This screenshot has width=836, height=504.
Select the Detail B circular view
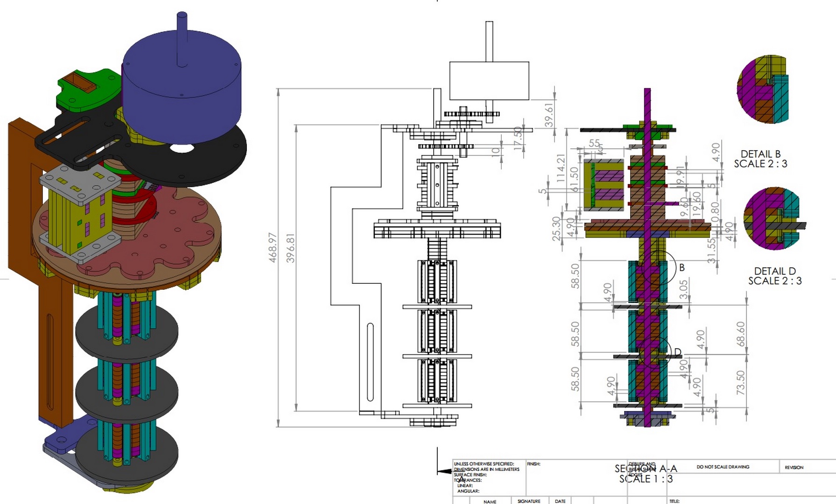tap(763, 89)
